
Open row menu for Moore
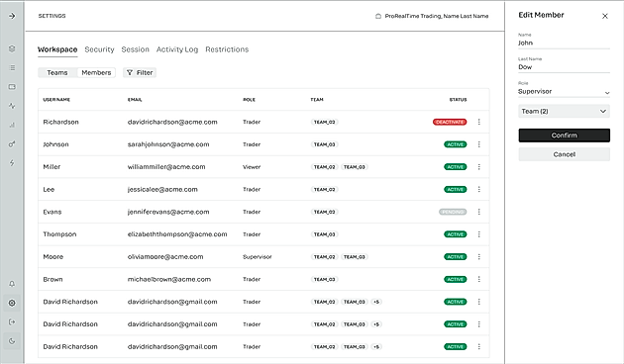pos(478,257)
